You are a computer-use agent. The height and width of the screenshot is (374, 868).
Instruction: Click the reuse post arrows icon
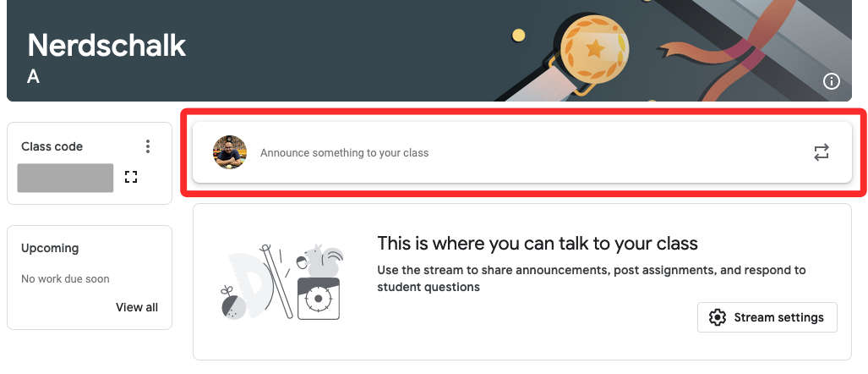pos(822,152)
